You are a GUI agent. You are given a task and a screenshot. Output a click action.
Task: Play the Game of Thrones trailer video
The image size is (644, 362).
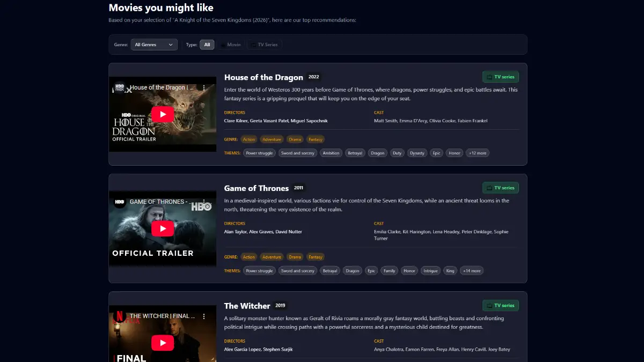(163, 228)
